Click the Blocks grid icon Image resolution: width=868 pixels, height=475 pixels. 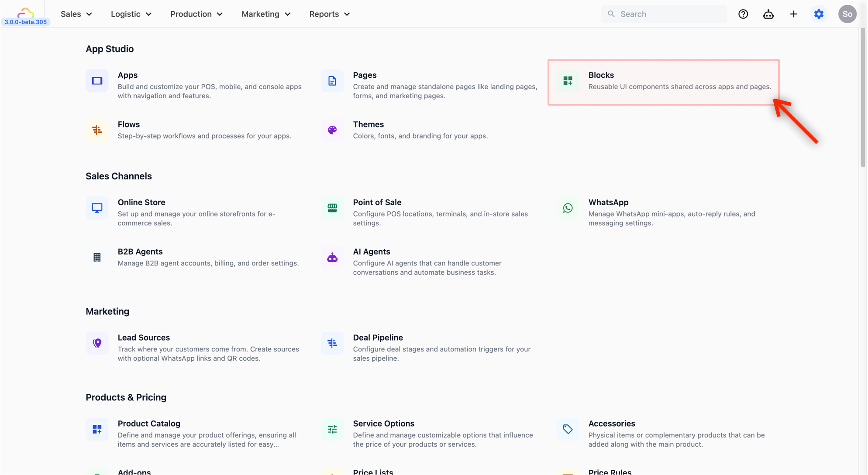point(568,81)
